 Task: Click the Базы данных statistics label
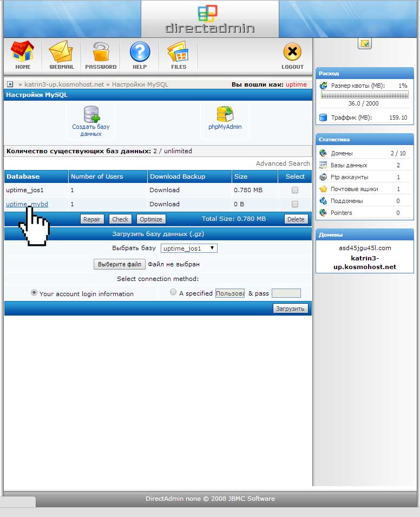(349, 165)
